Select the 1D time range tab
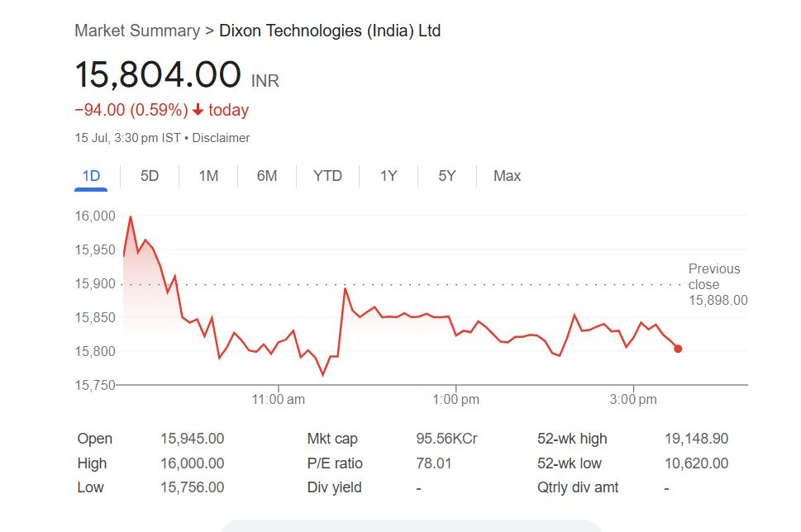Viewport: 801px width, 532px height. 91,176
